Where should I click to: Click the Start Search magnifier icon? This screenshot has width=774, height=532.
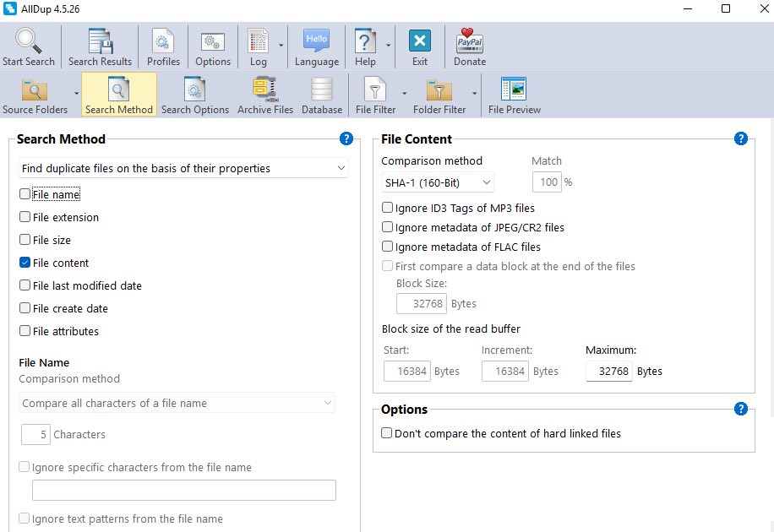pyautogui.click(x=28, y=41)
